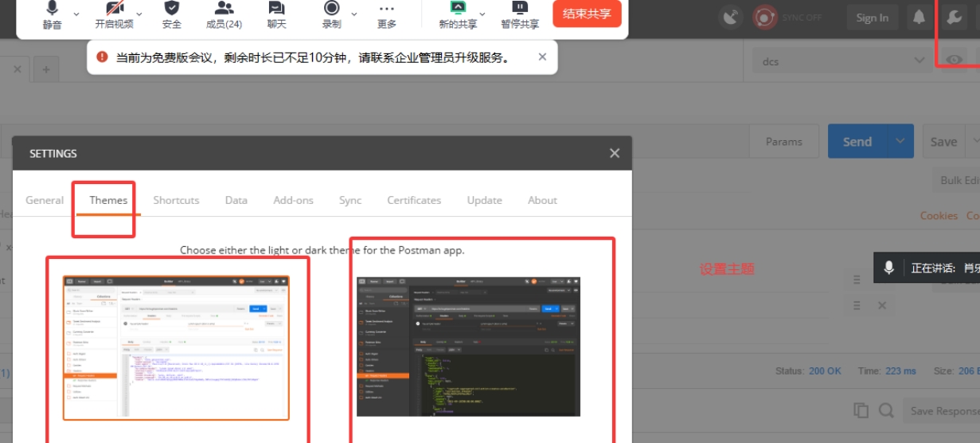Expand video options arrow beside 开启视频
Viewport: 980px width, 443px height.
pos(139,14)
